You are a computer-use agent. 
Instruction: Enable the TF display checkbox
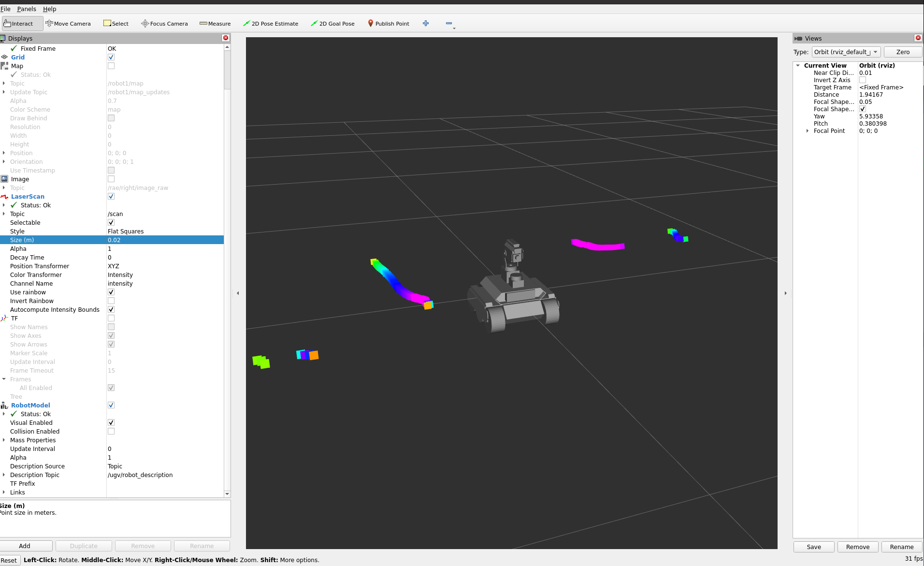coord(111,318)
